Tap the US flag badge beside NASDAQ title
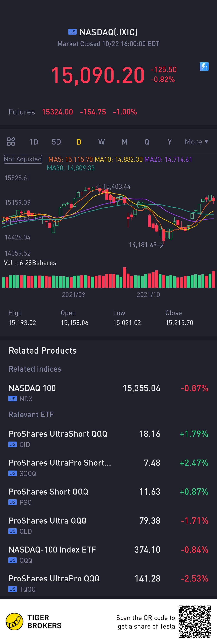 point(72,32)
